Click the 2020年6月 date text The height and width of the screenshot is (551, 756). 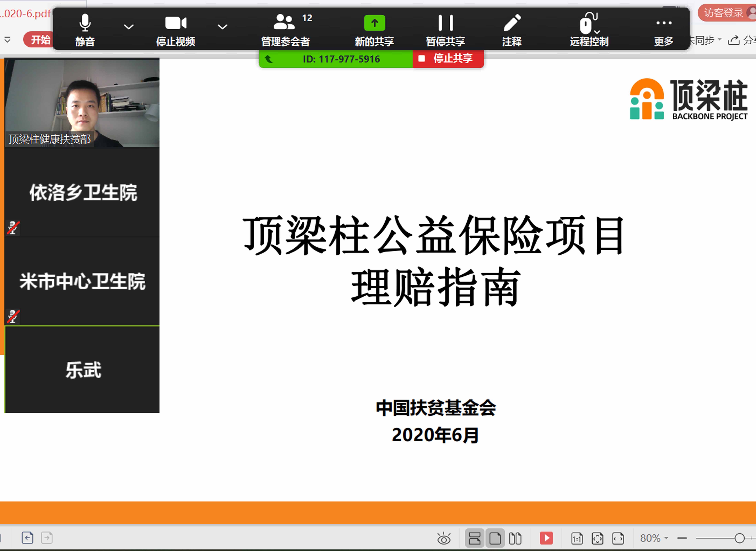[435, 435]
